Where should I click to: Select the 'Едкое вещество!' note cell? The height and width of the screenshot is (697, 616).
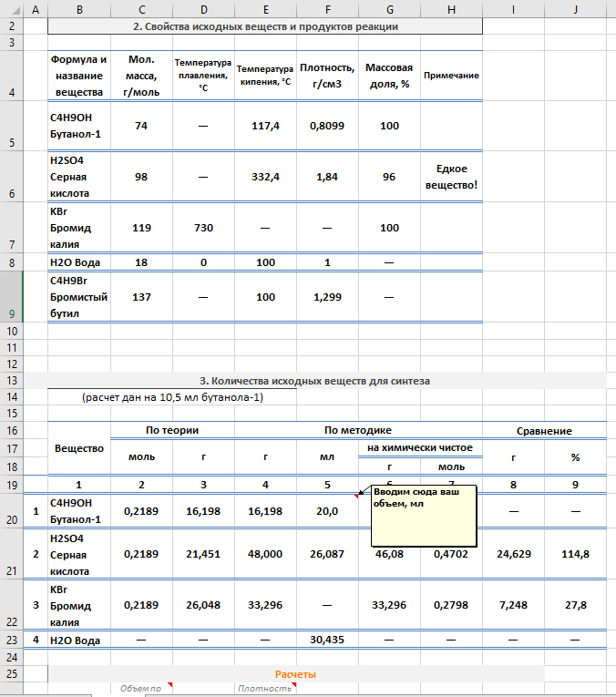[x=451, y=176]
